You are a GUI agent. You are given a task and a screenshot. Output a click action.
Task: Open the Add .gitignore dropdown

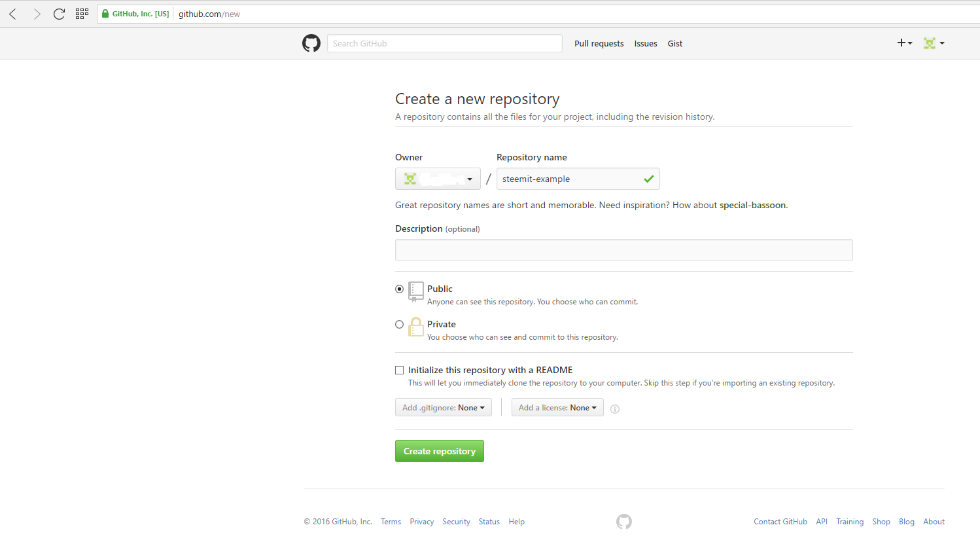[444, 407]
